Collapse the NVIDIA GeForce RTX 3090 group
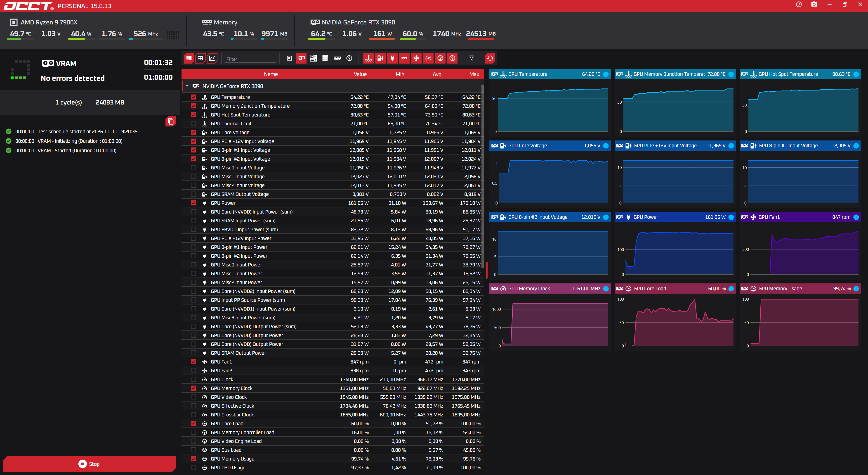 click(187, 86)
